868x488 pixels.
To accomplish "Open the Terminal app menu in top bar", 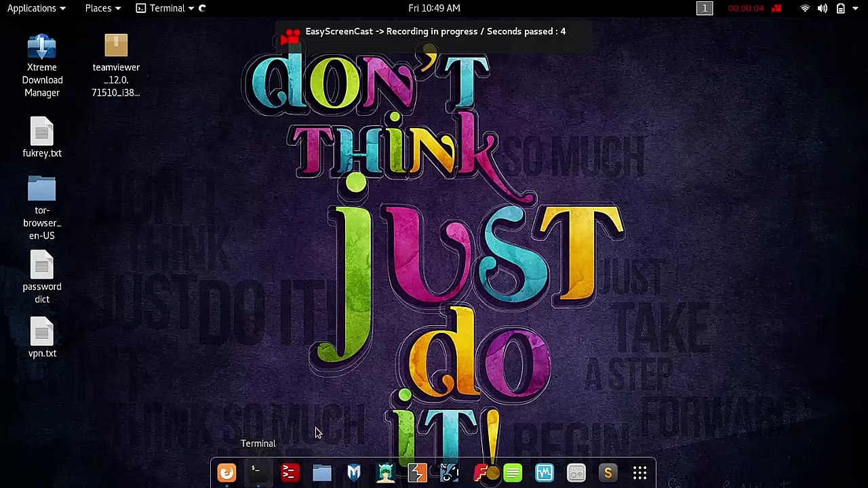I will pos(166,8).
